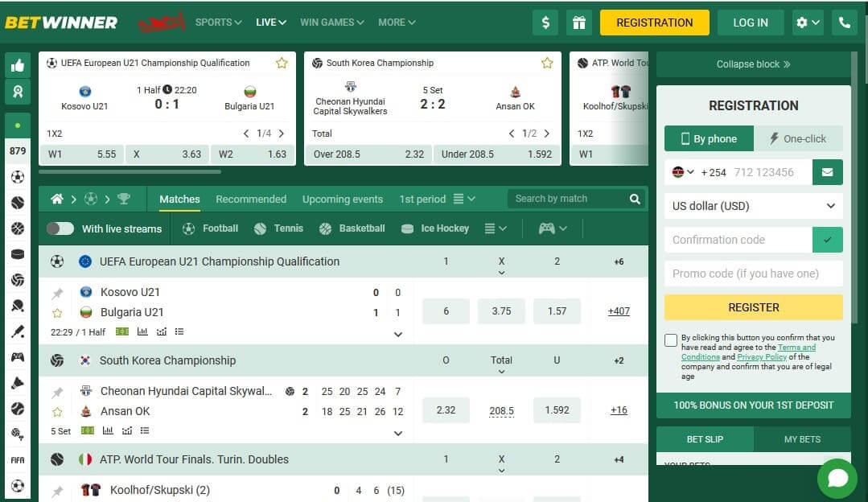Click the search magnifier icon
868x502 pixels.
click(635, 199)
